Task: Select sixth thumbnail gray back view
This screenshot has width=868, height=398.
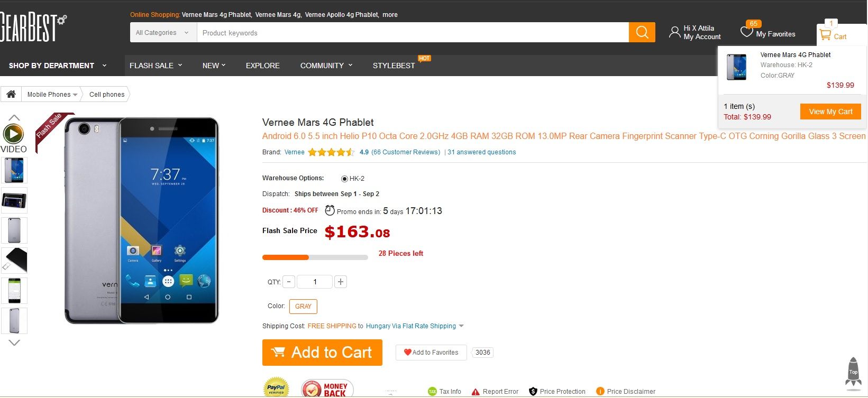Action: 14,321
